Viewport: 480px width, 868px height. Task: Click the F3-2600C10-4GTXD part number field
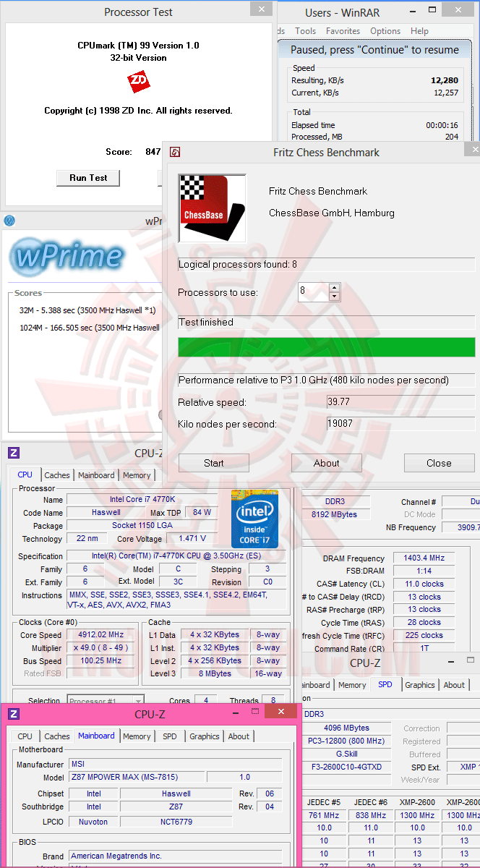tap(346, 767)
